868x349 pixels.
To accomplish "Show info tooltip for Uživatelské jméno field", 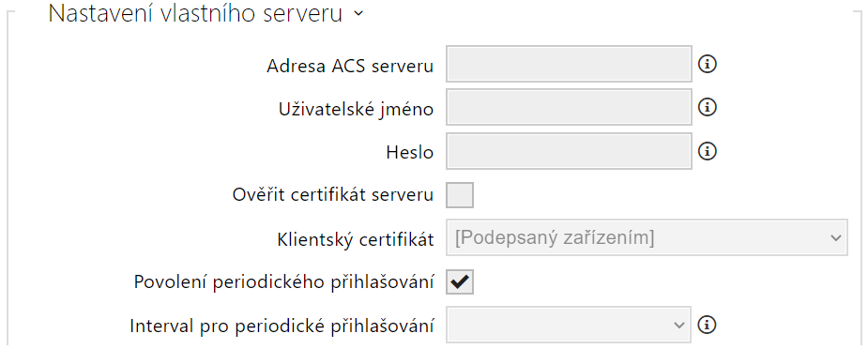I will point(708,107).
